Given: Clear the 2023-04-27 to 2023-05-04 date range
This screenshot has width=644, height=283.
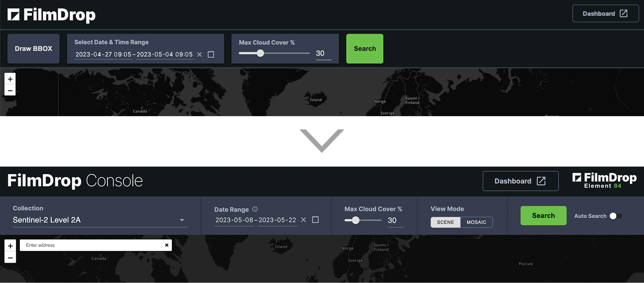Looking at the screenshot, I should click(200, 54).
